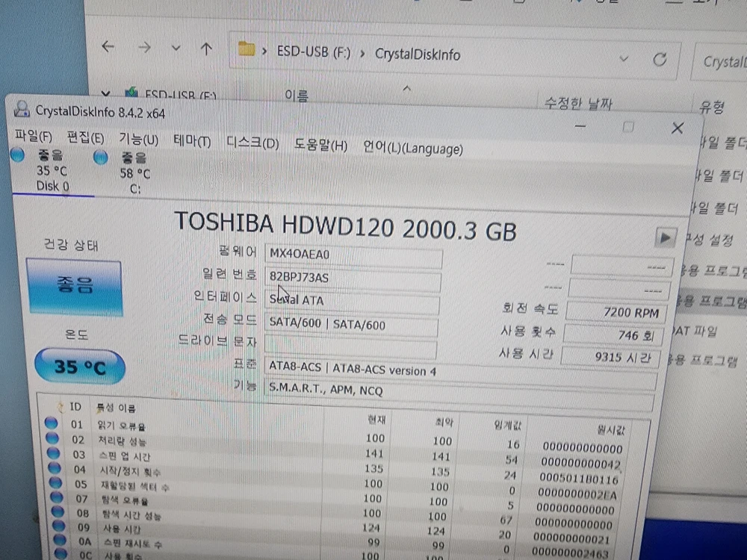747x560 pixels.
Task: Click the interface field Serial ATA
Action: tap(352, 302)
